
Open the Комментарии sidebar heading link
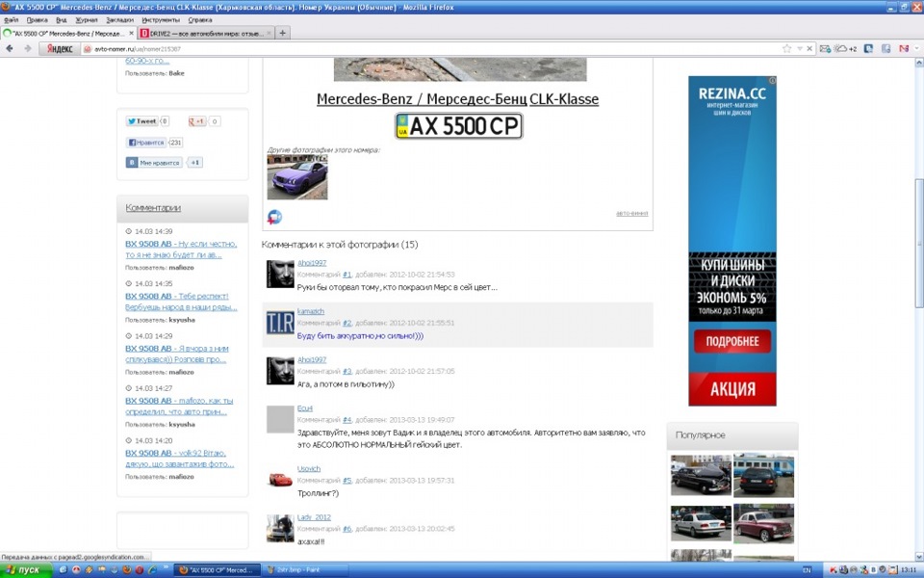pos(153,208)
